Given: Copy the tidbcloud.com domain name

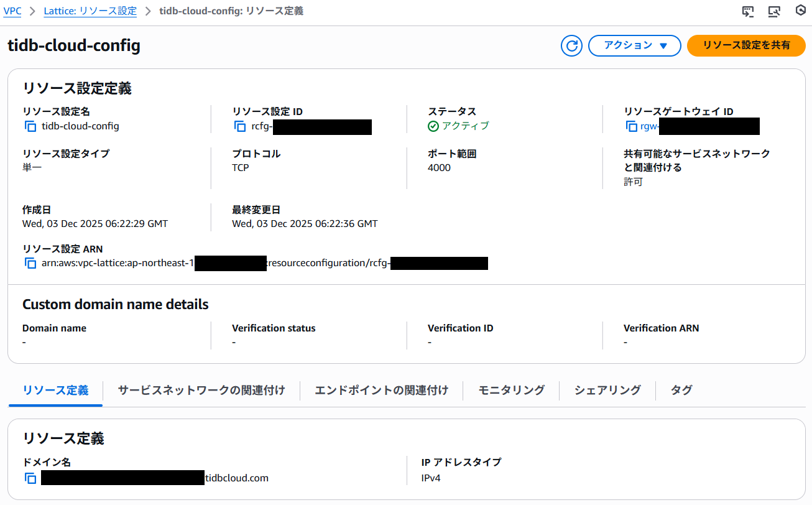Looking at the screenshot, I should click(x=29, y=478).
